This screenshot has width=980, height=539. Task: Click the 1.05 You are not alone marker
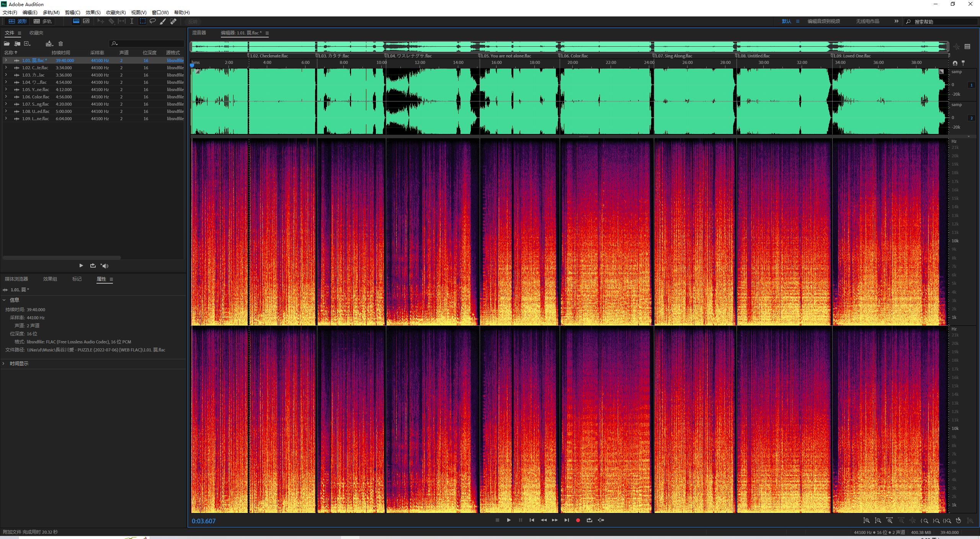[x=505, y=56]
